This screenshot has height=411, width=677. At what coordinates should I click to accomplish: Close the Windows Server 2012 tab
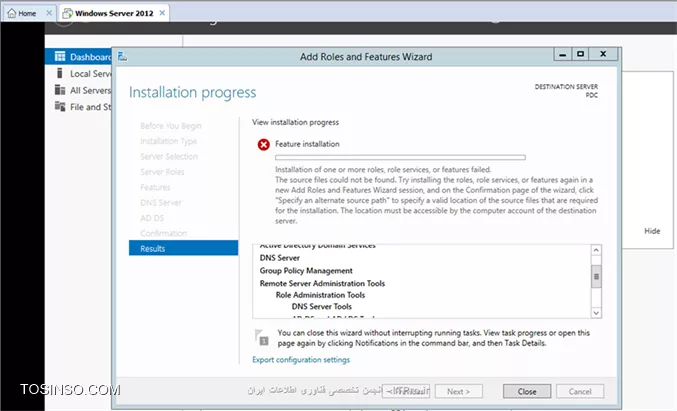[x=162, y=13]
